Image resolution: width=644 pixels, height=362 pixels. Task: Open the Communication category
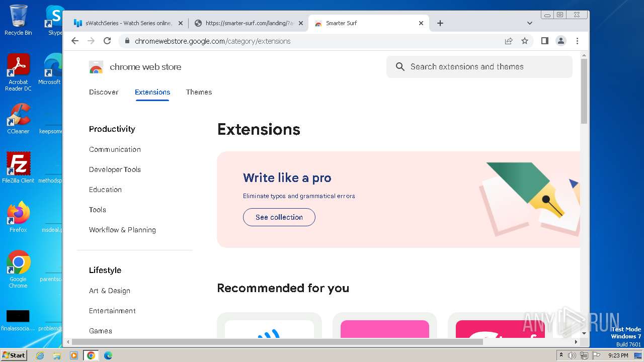(x=115, y=149)
